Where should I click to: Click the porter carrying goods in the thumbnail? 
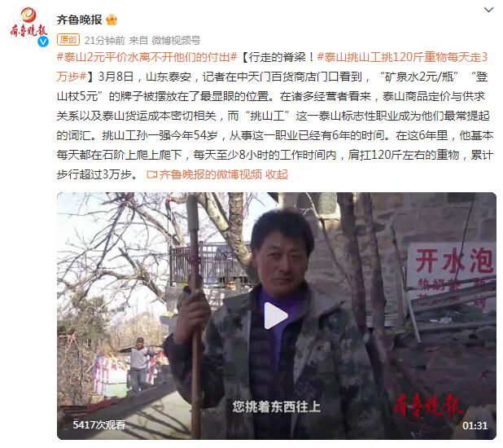click(x=139, y=365)
